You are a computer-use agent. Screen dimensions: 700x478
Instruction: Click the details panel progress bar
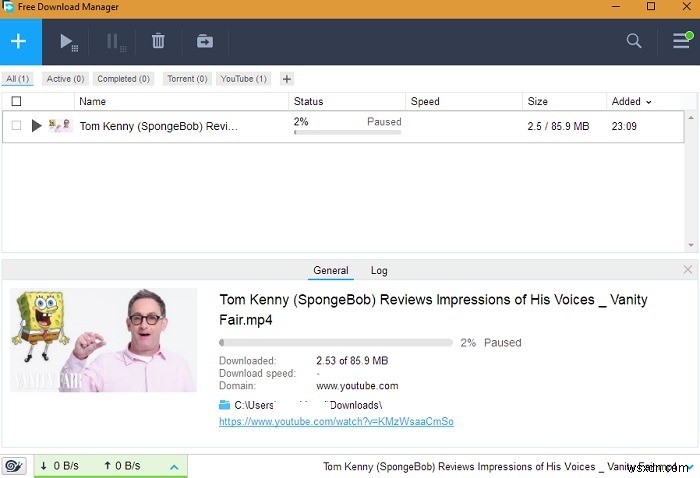click(336, 342)
